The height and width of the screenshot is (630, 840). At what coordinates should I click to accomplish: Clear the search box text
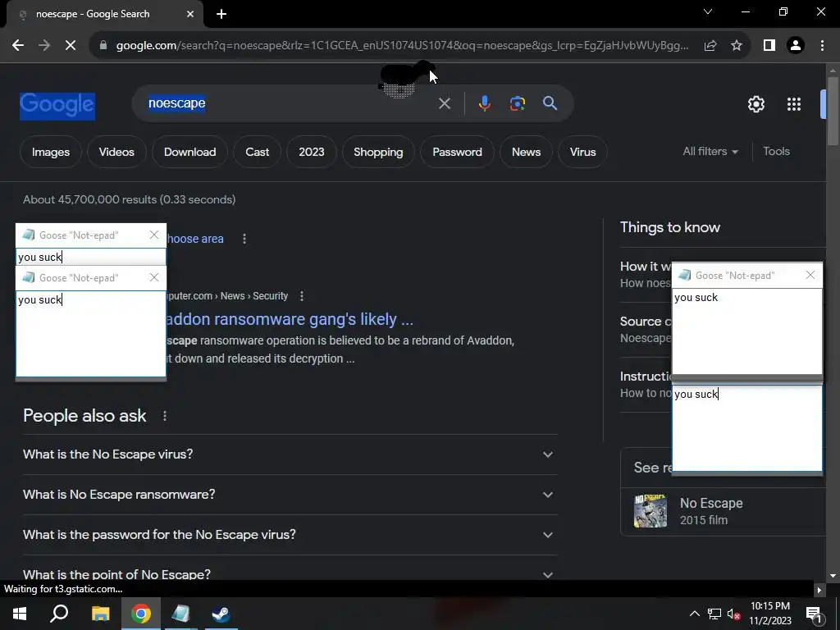click(x=444, y=103)
